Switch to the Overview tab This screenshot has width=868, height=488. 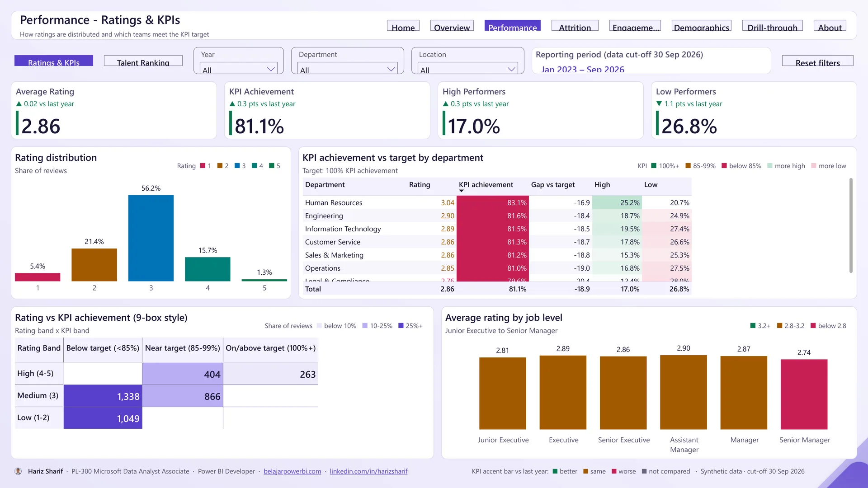[x=452, y=26]
